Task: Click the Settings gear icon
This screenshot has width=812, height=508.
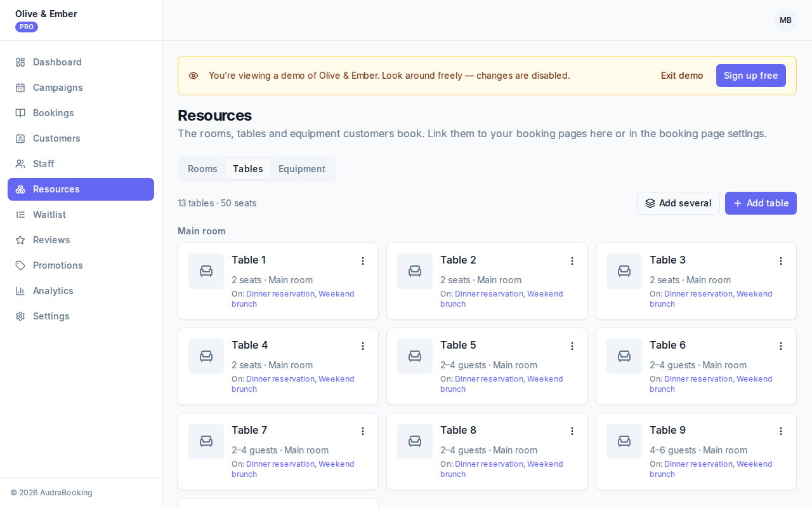Action: point(20,316)
